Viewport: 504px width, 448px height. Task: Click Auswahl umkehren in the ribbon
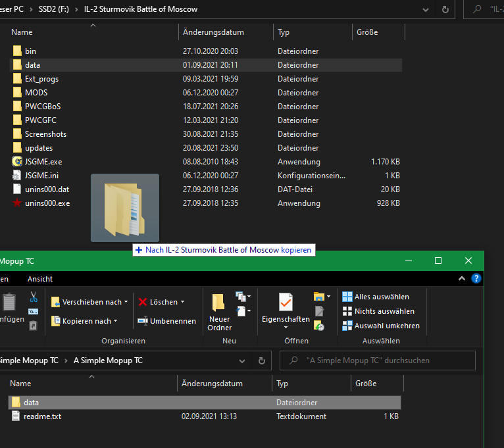(381, 326)
